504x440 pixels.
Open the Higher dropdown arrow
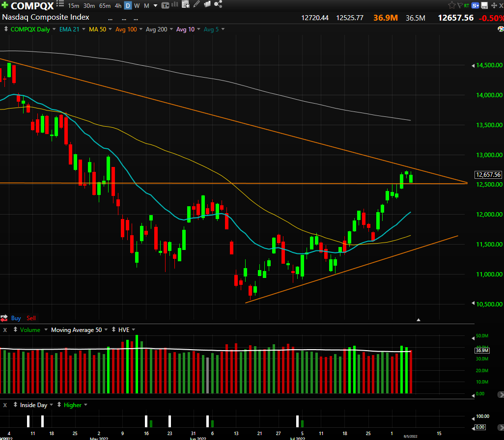coord(85,405)
